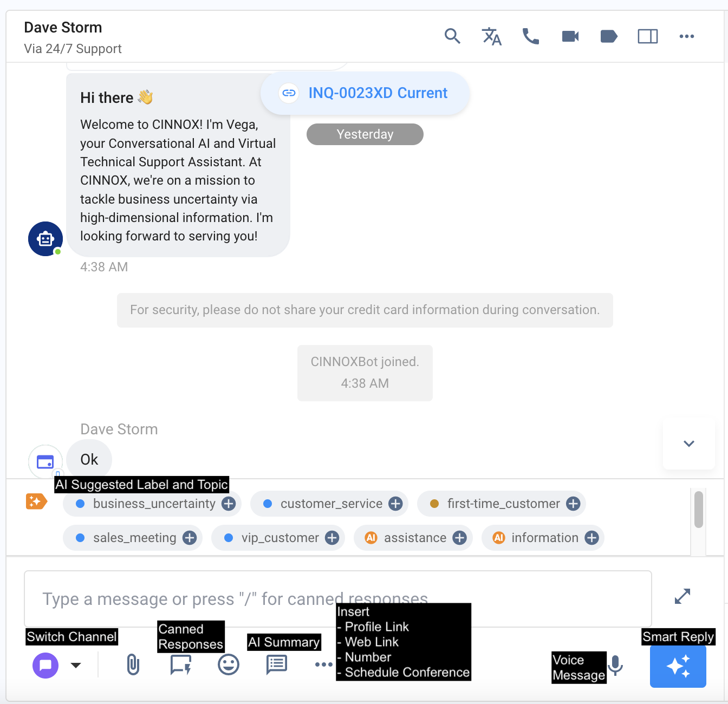Click the Yesterday date separator
Screen dimensions: 728x704
point(365,134)
